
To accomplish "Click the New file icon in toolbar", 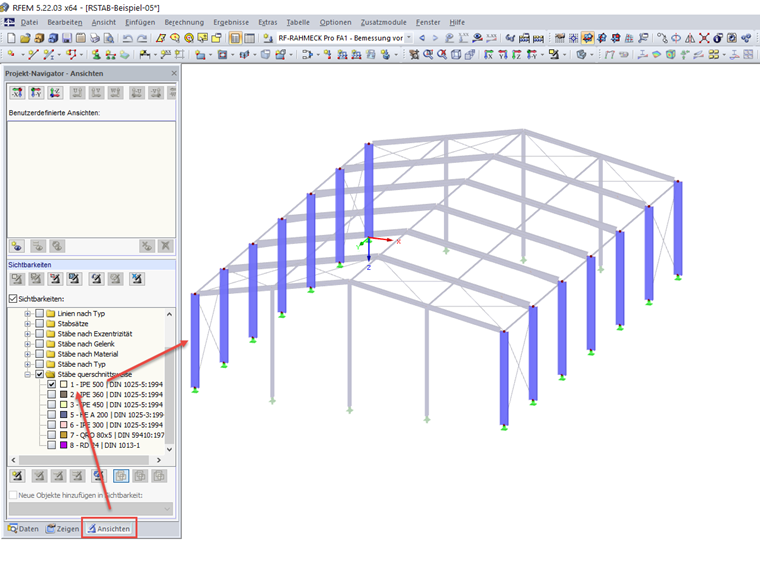I will (x=11, y=38).
